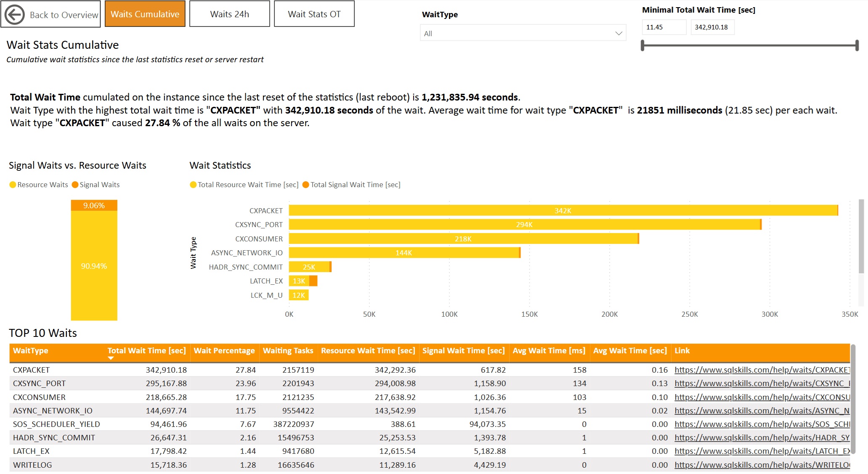Open the CXPACKET sqlskills help link
868x474 pixels.
click(x=762, y=370)
